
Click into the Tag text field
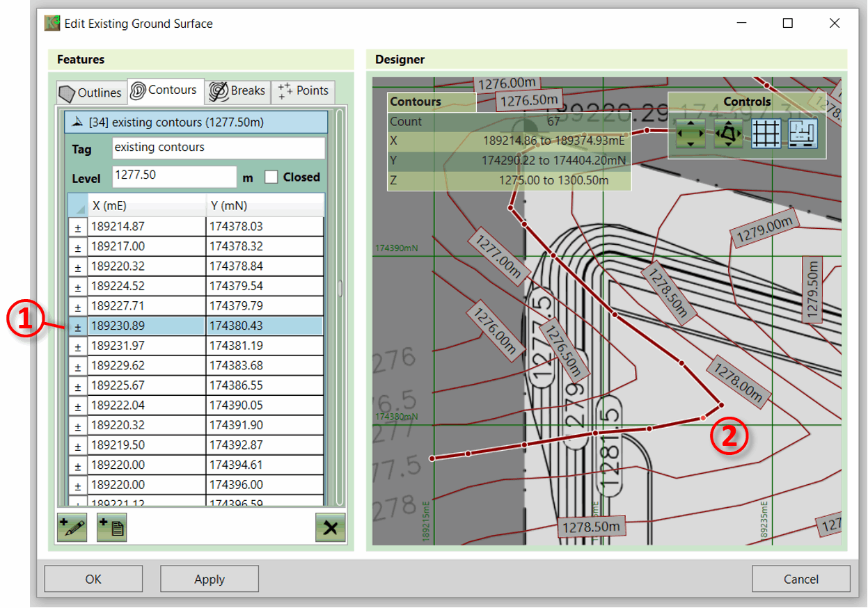(x=219, y=148)
